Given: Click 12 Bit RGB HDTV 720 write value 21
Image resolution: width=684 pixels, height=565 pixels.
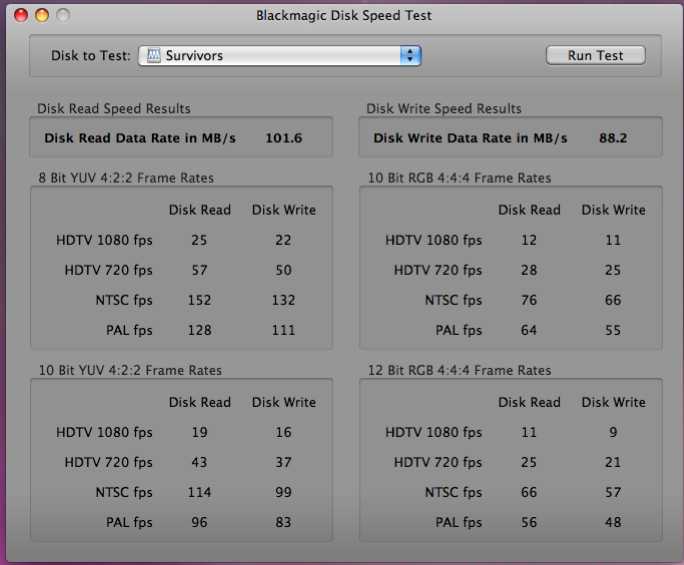Looking at the screenshot, I should [x=613, y=462].
